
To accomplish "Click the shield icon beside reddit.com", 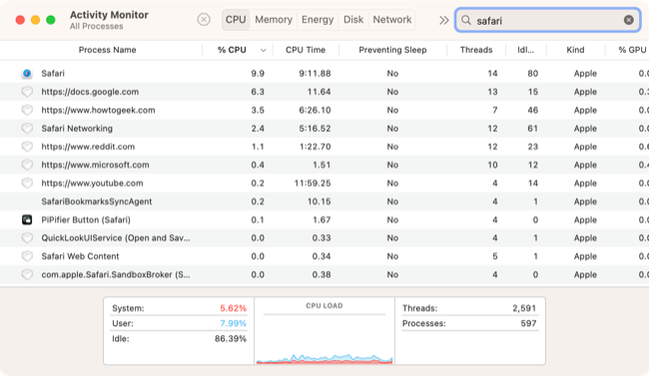I will 27,147.
